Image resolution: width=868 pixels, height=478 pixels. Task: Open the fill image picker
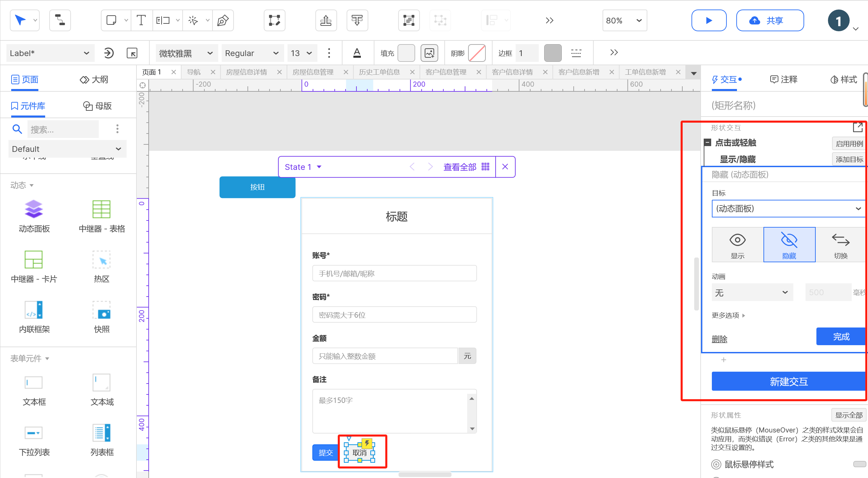click(x=429, y=53)
